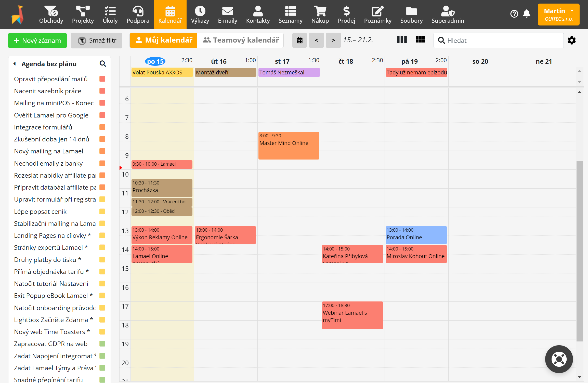Switch to grid month view icon
This screenshot has width=588, height=383.
[420, 40]
